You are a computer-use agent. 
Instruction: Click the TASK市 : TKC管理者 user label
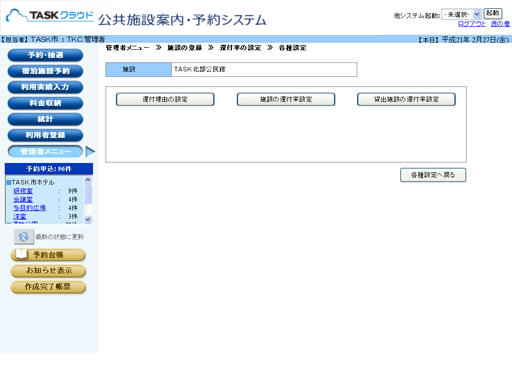point(68,39)
